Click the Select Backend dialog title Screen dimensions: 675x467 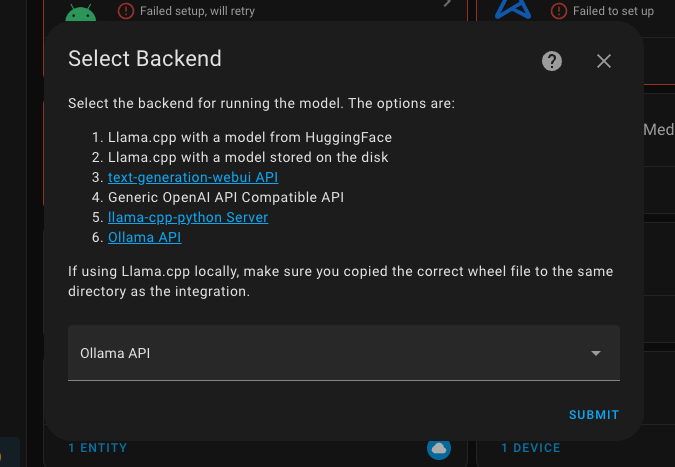pos(145,59)
